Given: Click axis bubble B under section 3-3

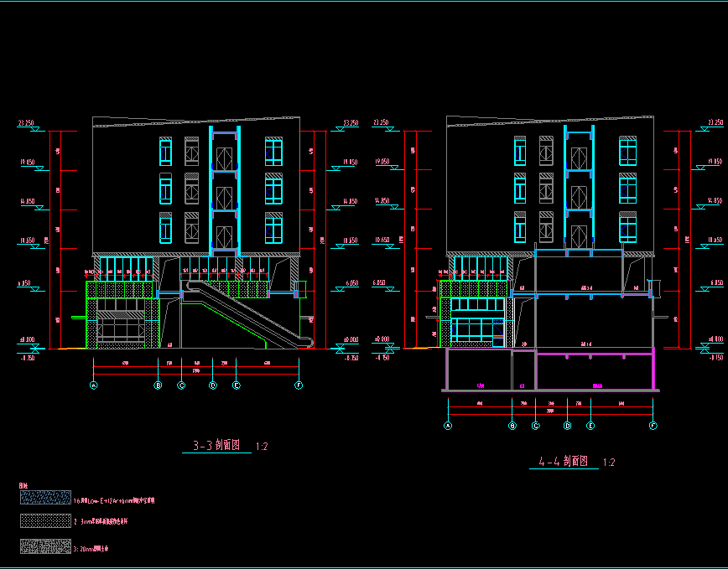Looking at the screenshot, I should click(x=158, y=385).
